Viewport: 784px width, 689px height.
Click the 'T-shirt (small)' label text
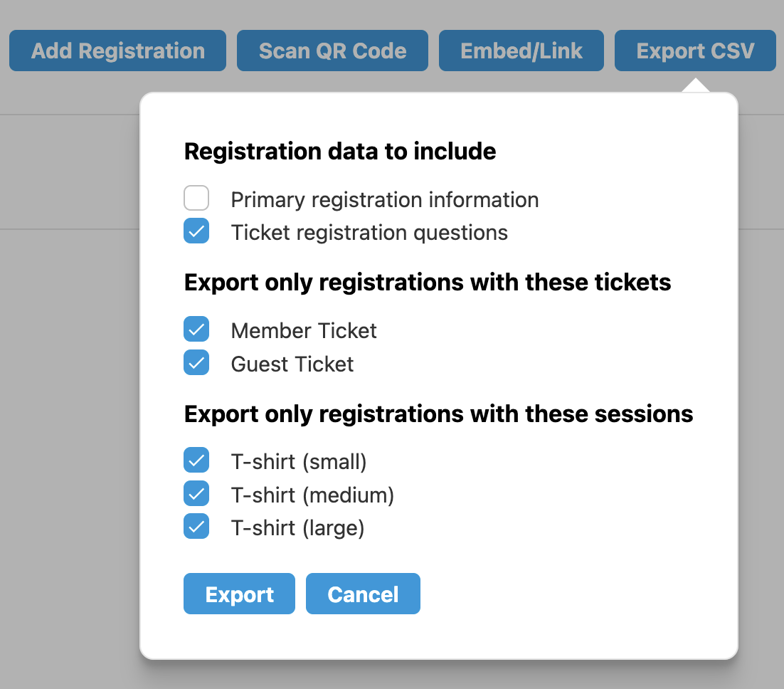click(x=299, y=462)
